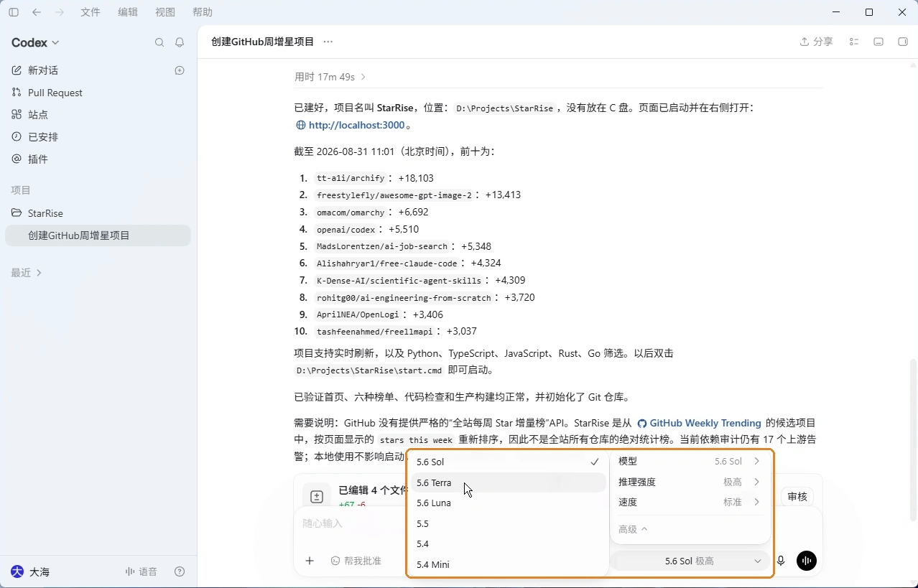
Task: Open 插件 in sidebar
Action: [98, 159]
